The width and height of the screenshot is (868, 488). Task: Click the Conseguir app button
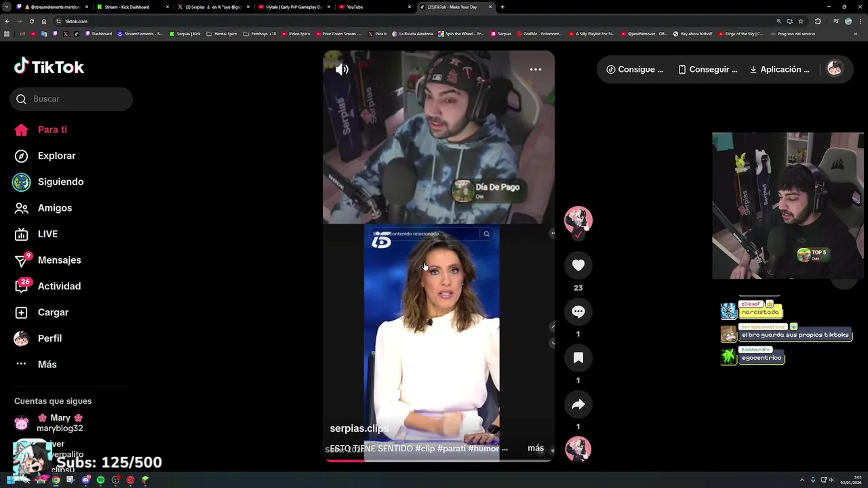(707, 69)
